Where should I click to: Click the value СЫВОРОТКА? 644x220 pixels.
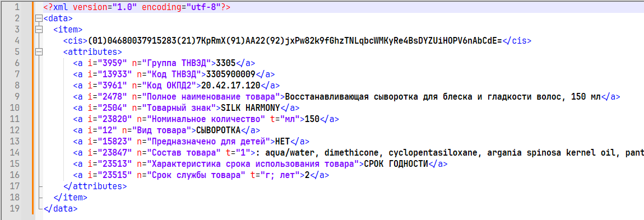tap(219, 130)
